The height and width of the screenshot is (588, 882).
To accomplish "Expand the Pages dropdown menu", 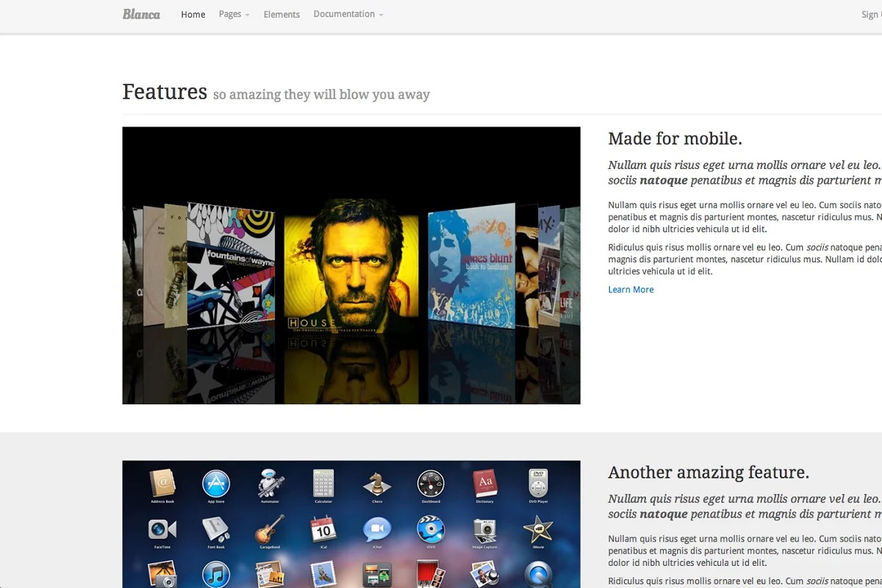I will click(x=234, y=14).
